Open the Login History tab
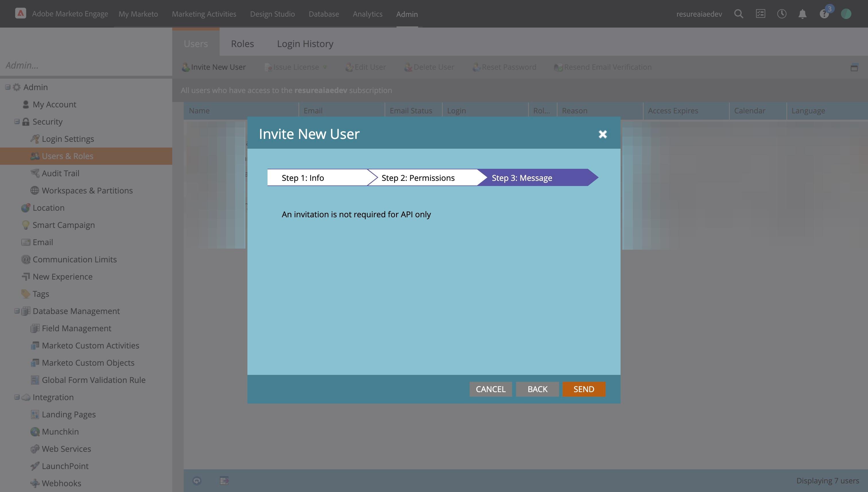868x492 pixels. click(305, 44)
